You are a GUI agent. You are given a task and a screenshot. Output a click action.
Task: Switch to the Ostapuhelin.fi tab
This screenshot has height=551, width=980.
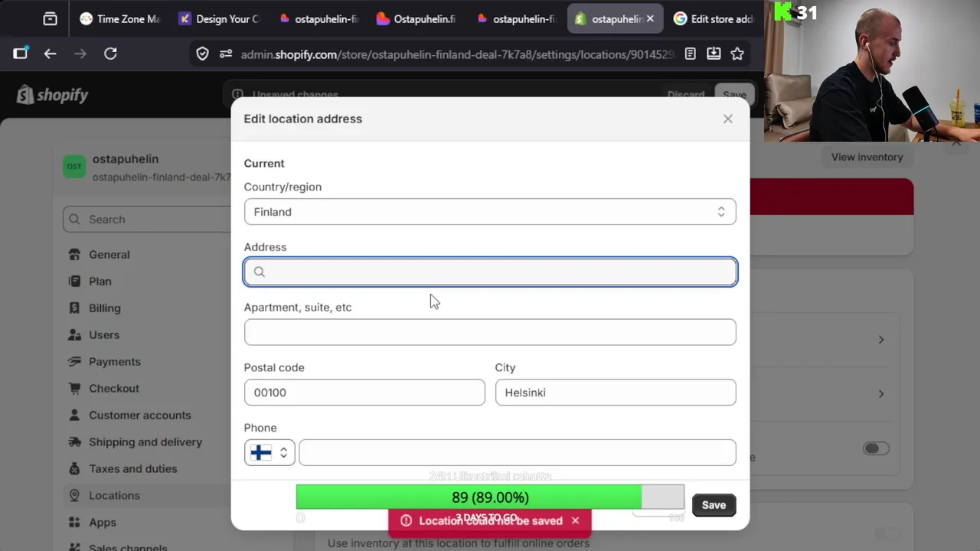click(x=416, y=19)
